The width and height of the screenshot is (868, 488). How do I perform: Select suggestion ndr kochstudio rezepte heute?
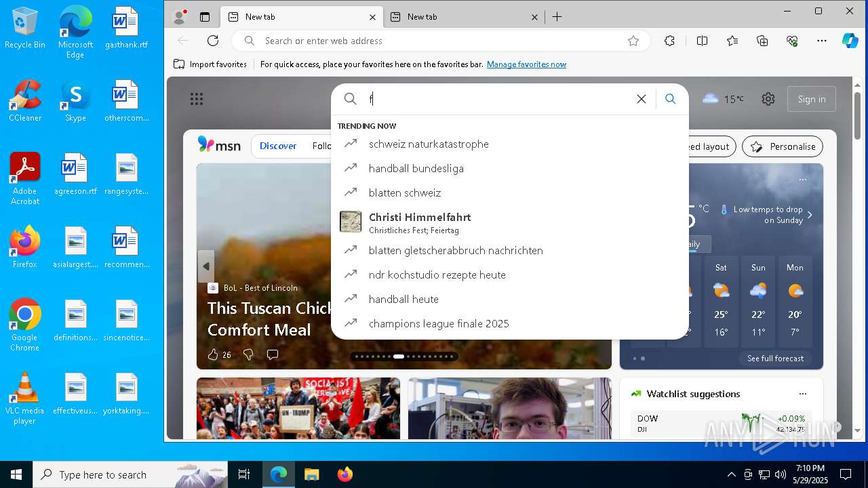(x=510, y=274)
